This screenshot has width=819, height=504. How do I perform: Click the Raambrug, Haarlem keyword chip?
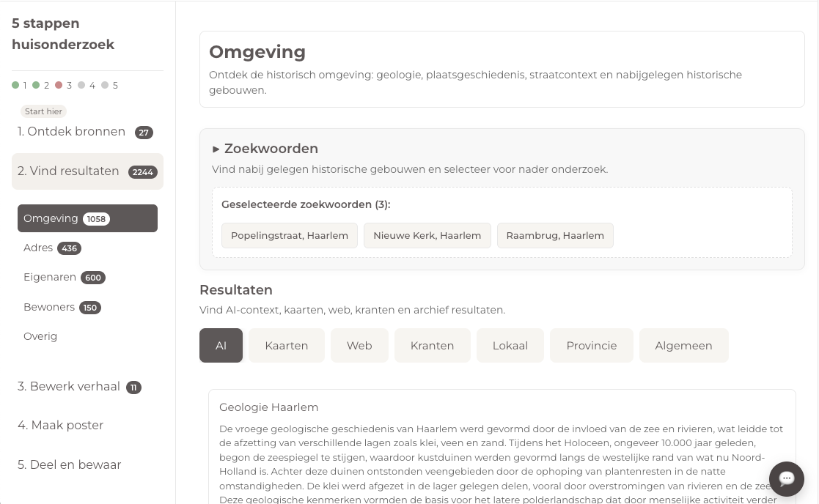(x=554, y=236)
